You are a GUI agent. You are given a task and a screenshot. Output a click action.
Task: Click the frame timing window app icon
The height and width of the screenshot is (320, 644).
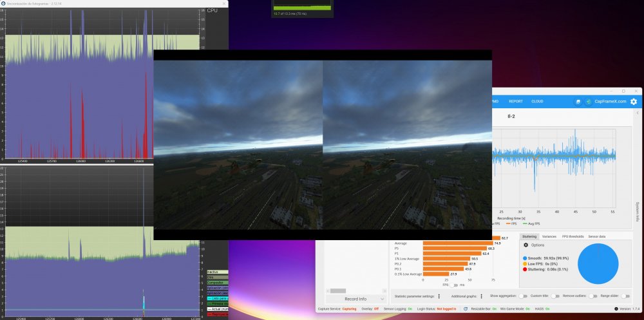click(3, 3)
